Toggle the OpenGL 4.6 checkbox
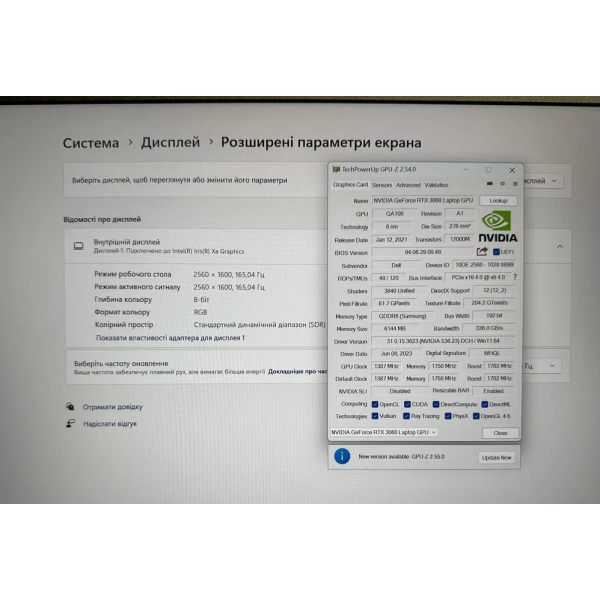 click(476, 416)
